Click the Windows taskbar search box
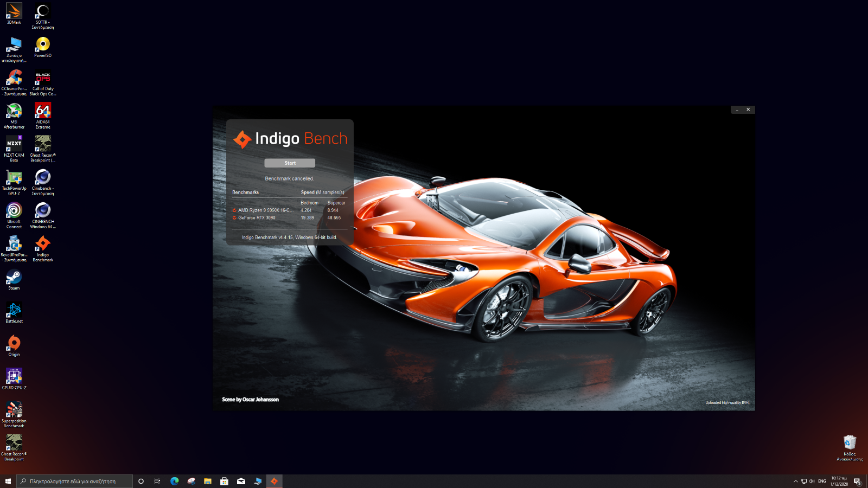The image size is (868, 488). pyautogui.click(x=75, y=481)
